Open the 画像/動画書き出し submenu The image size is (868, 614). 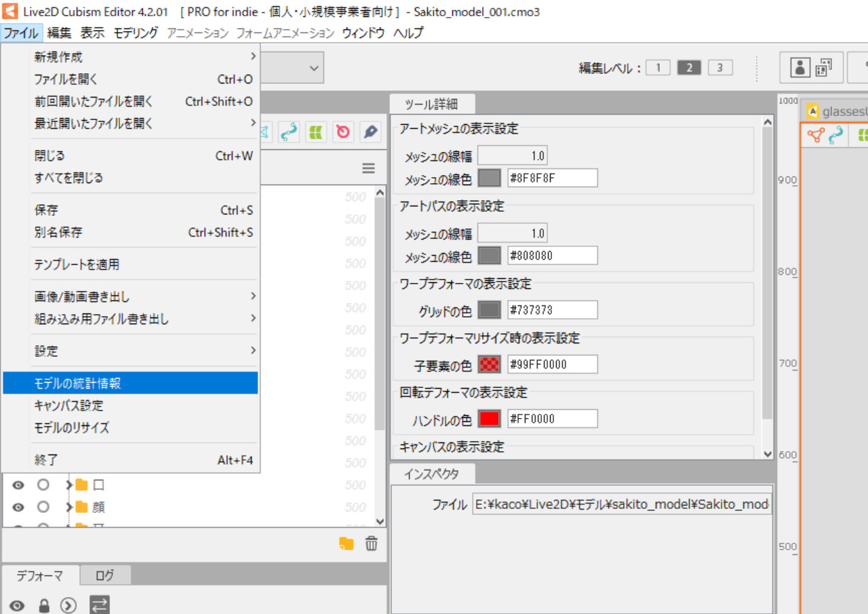tap(130, 296)
